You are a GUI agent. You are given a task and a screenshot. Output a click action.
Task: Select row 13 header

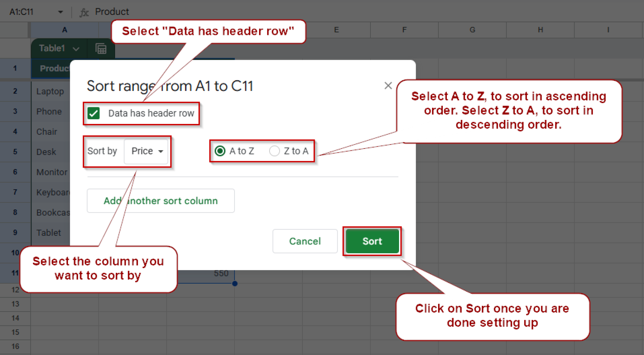pyautogui.click(x=15, y=304)
